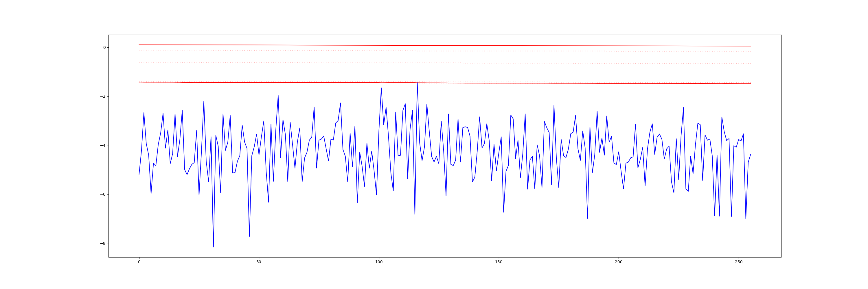Image resolution: width=868 pixels, height=289 pixels.
Task: Click the y-axis tick label −4
Action: point(102,145)
